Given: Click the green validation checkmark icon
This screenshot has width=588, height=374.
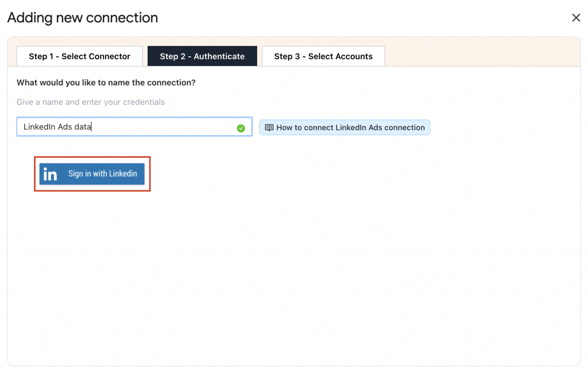Looking at the screenshot, I should coord(241,128).
